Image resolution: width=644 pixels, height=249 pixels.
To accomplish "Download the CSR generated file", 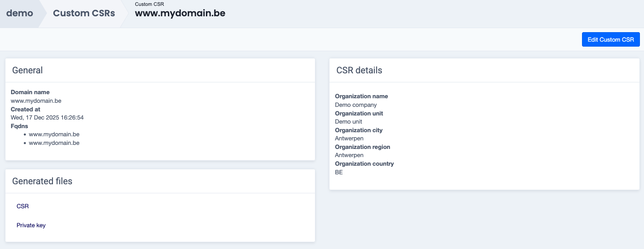I will click(23, 206).
